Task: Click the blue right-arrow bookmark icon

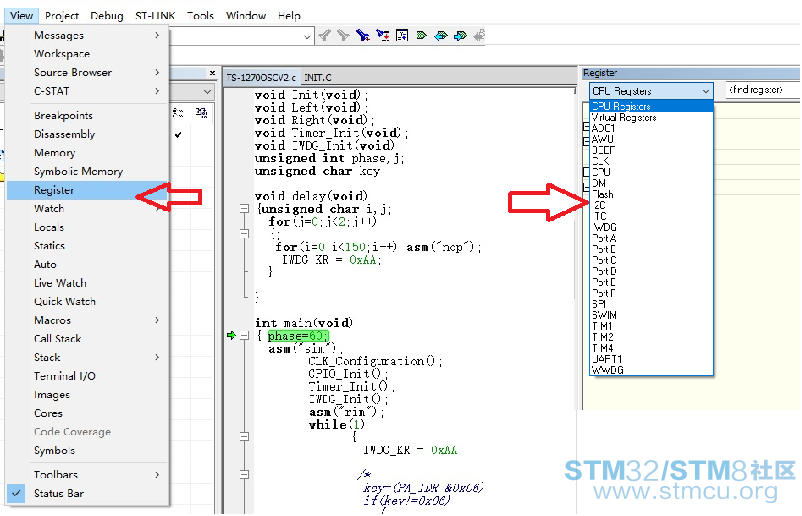Action: point(460,35)
